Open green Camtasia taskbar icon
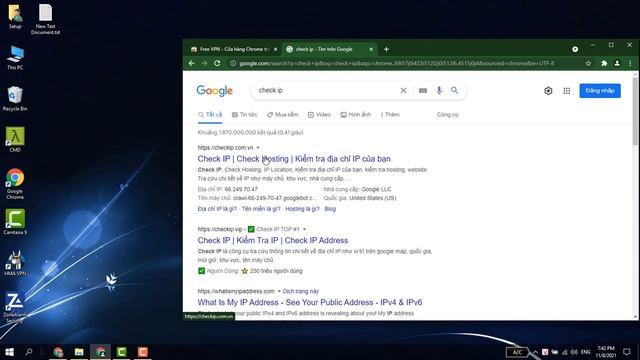The image size is (640, 360). (122, 352)
